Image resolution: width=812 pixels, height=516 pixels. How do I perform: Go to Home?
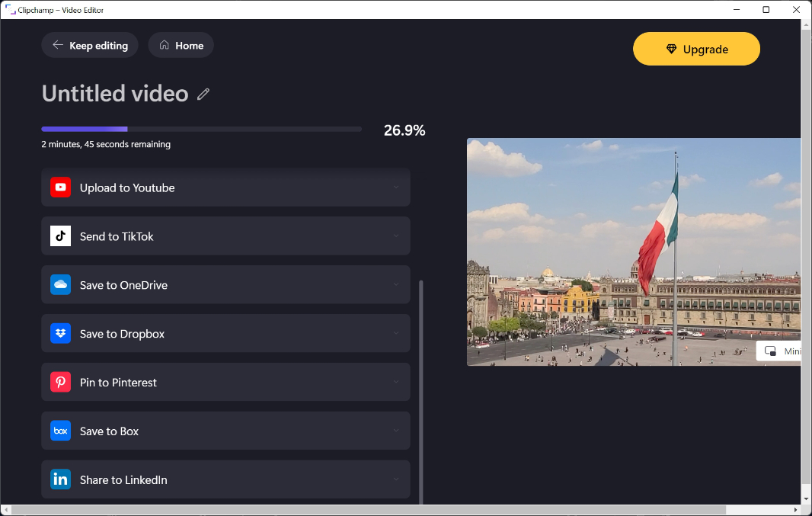181,46
